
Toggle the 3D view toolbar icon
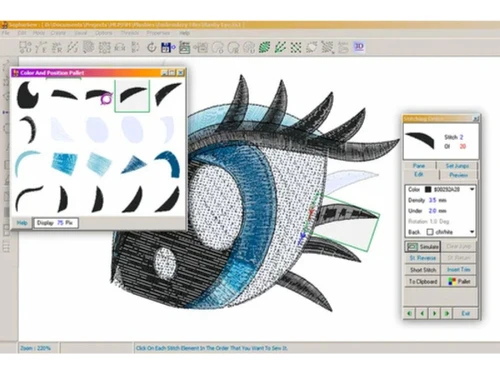tap(359, 47)
